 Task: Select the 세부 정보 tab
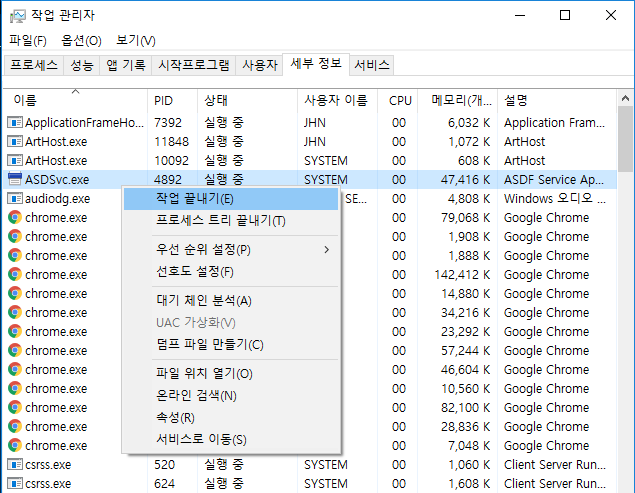[316, 64]
